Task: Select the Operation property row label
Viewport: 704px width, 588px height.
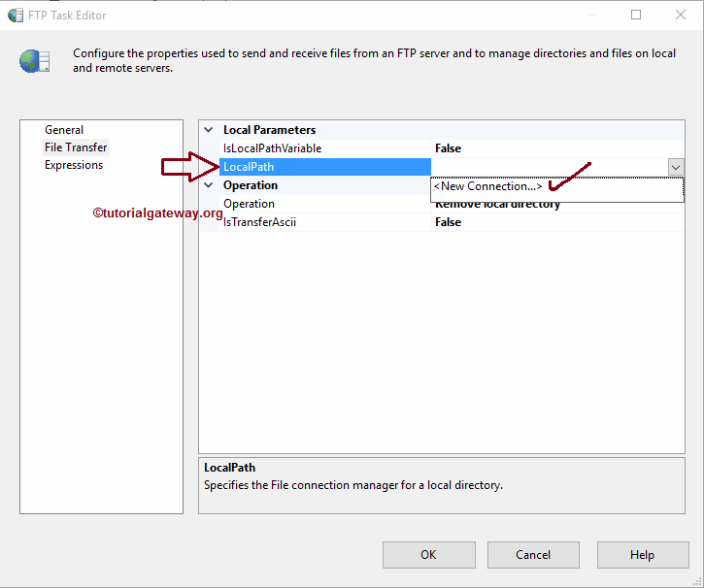Action: (x=249, y=204)
